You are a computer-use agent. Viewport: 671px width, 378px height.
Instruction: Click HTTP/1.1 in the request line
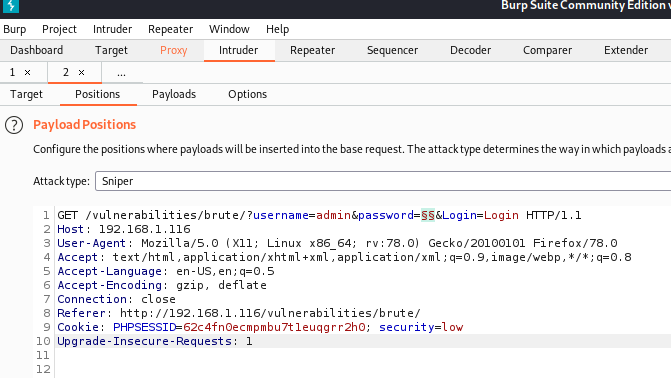(554, 215)
